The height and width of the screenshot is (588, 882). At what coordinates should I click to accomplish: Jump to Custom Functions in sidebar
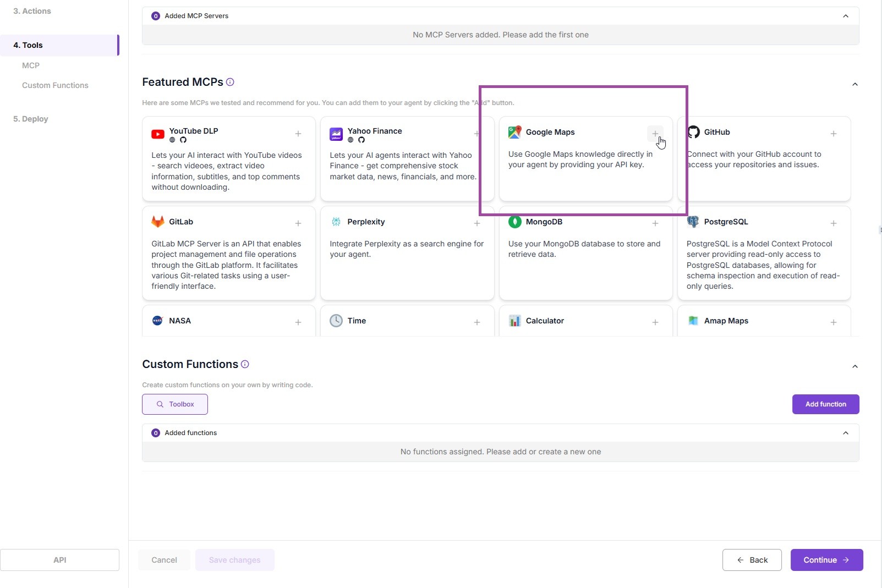[x=55, y=85]
